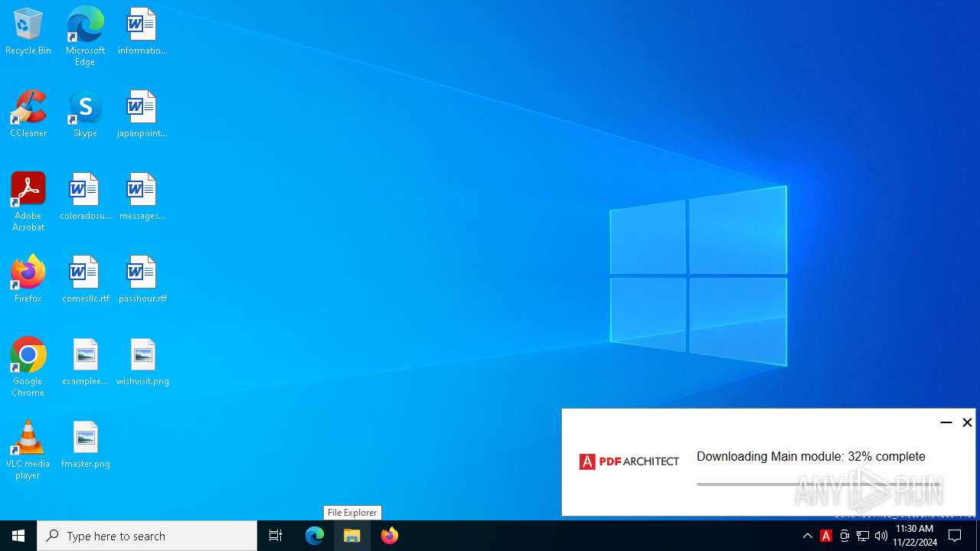Screen dimensions: 980x551
Task: Click the 'Downloading Main module: 32% complete' text
Action: [811, 457]
